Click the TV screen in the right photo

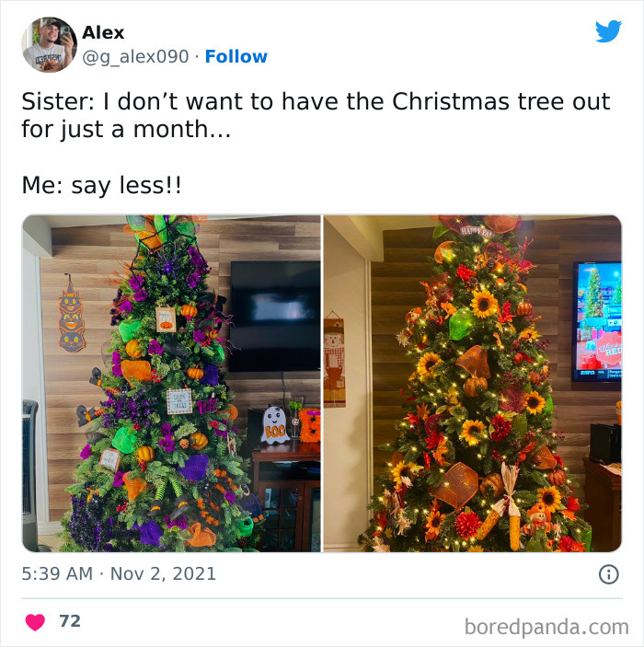pyautogui.click(x=597, y=321)
